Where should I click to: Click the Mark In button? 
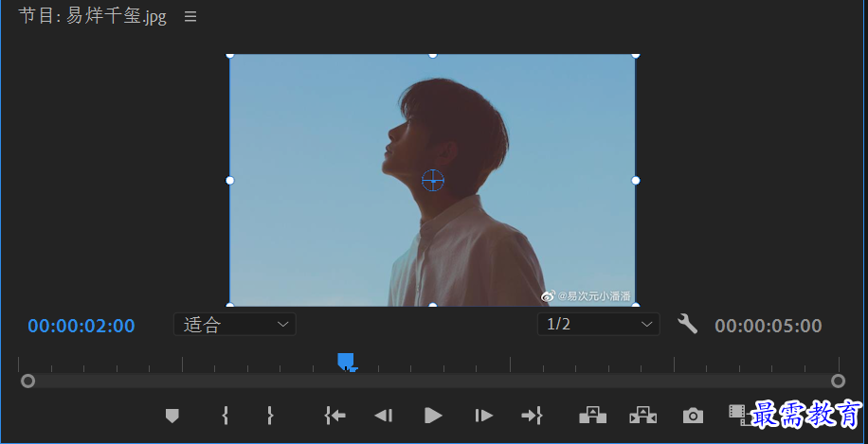tap(225, 416)
